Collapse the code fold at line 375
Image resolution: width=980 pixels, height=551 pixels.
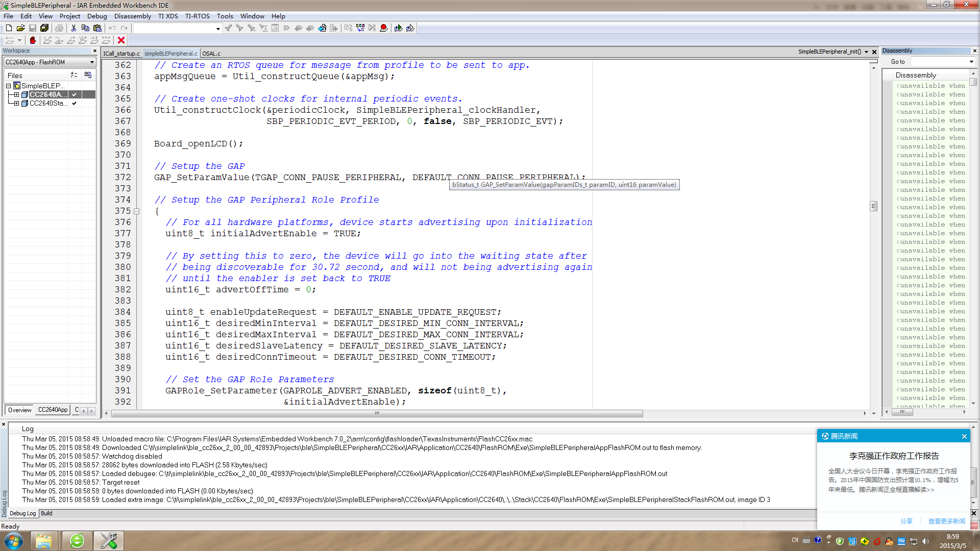click(x=137, y=211)
